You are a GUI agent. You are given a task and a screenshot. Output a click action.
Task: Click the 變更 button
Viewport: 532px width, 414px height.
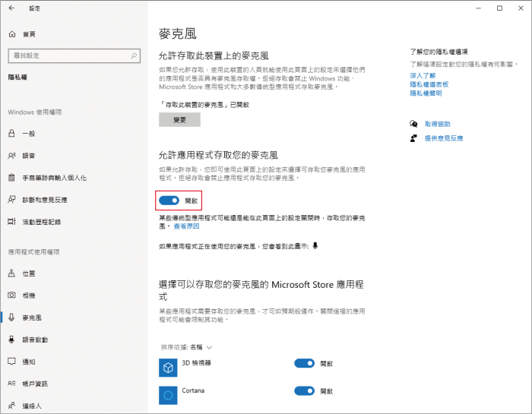pos(179,120)
